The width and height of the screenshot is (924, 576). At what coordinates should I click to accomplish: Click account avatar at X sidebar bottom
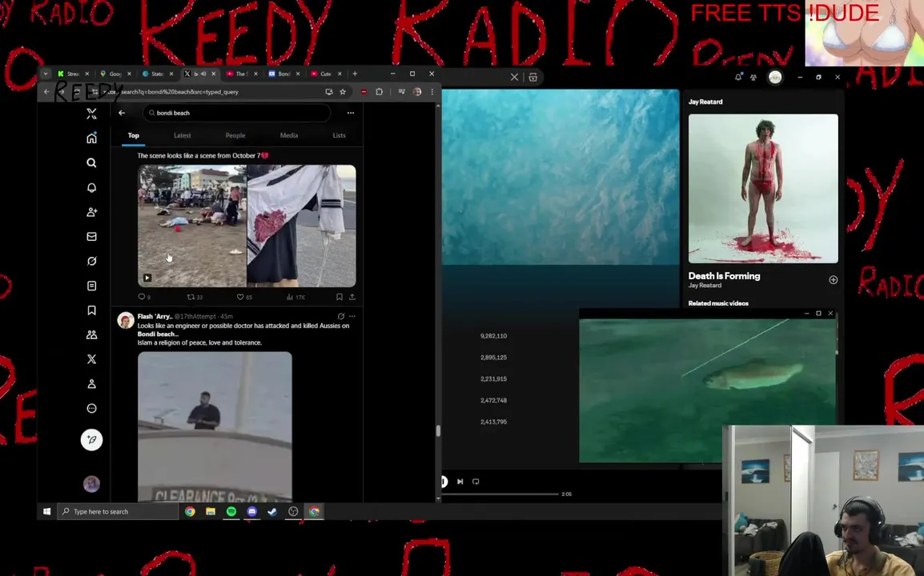(x=91, y=484)
